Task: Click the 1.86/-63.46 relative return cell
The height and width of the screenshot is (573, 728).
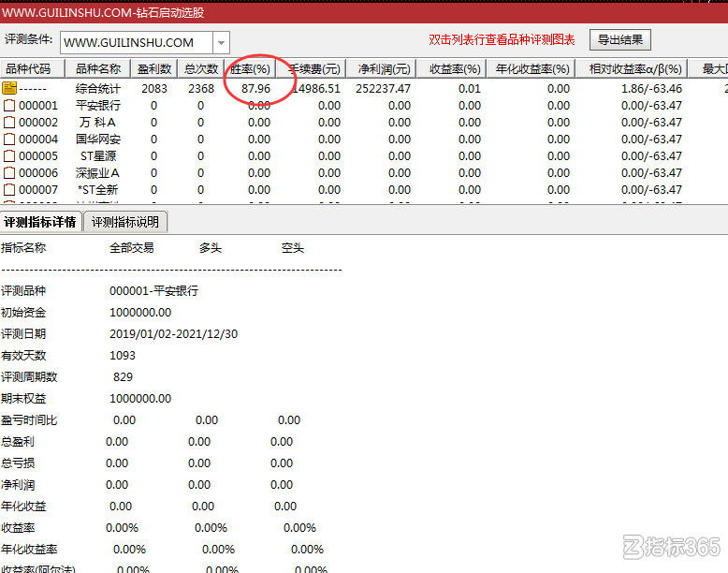Action: click(x=651, y=88)
